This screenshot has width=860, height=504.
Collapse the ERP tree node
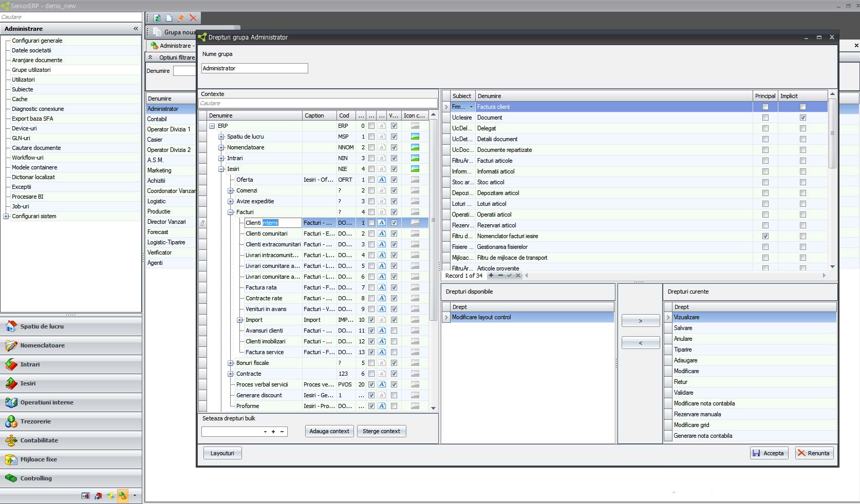tap(212, 126)
